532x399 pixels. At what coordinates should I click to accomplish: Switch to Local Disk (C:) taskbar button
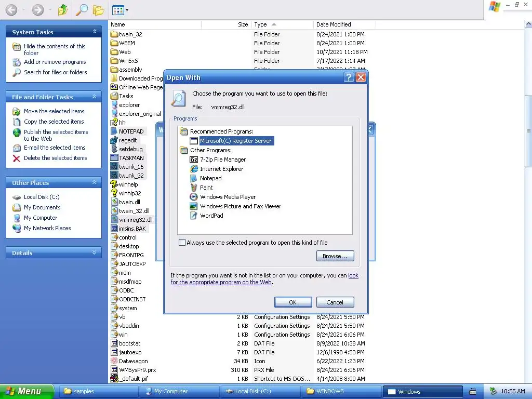261,391
